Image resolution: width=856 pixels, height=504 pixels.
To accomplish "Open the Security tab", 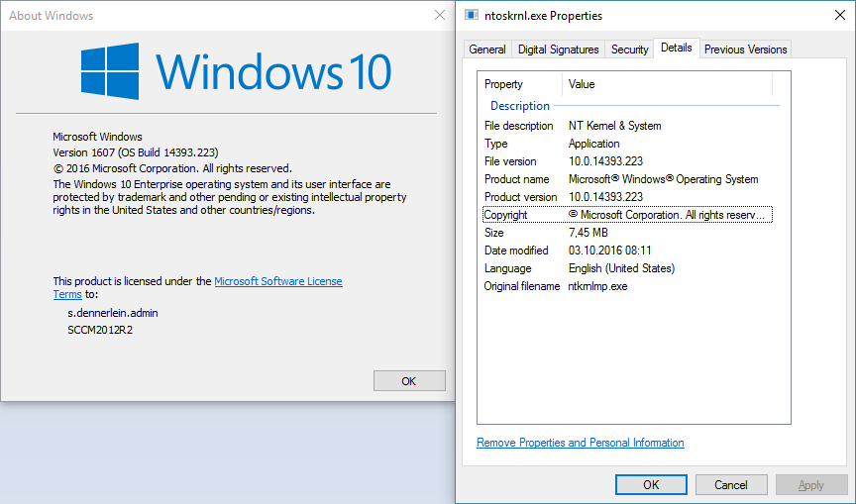I will (x=629, y=50).
